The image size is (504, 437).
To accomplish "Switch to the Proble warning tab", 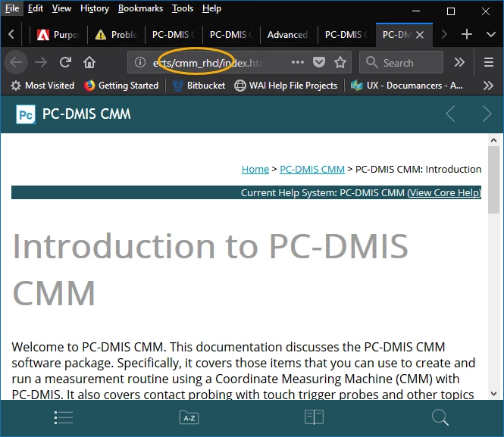I will (x=117, y=34).
